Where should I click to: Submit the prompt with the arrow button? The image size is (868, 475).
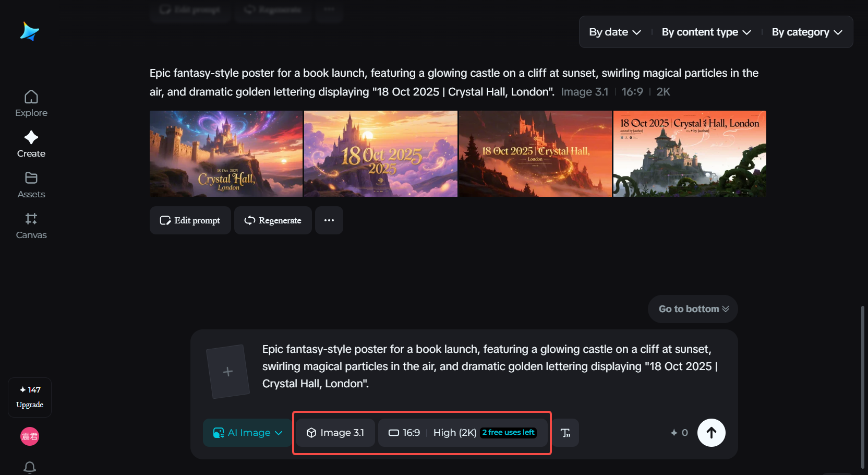tap(711, 433)
